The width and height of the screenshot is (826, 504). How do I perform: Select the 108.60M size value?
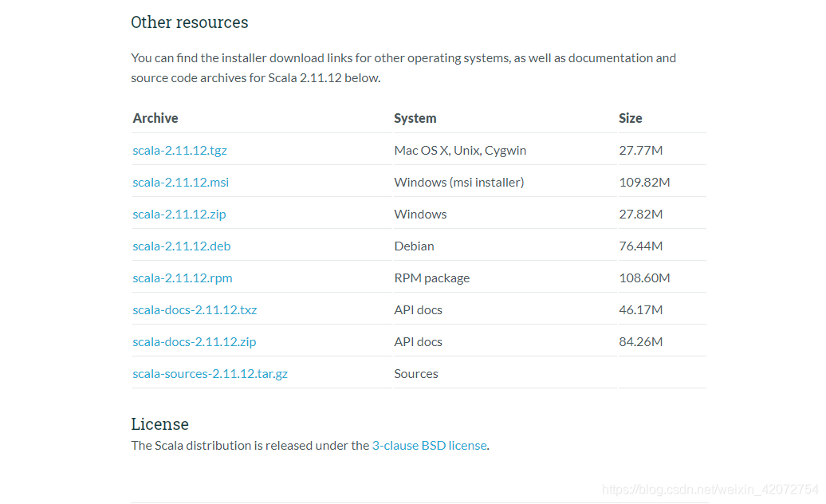point(644,278)
